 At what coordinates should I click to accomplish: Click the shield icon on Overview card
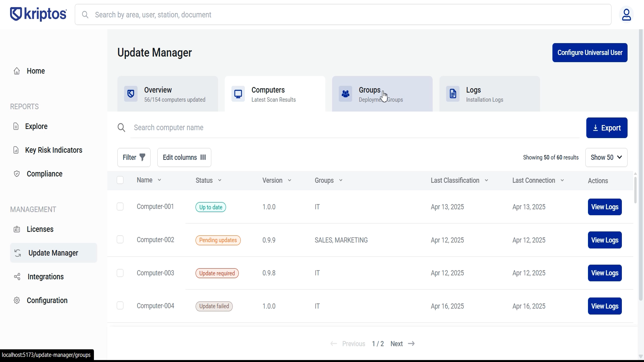click(130, 94)
